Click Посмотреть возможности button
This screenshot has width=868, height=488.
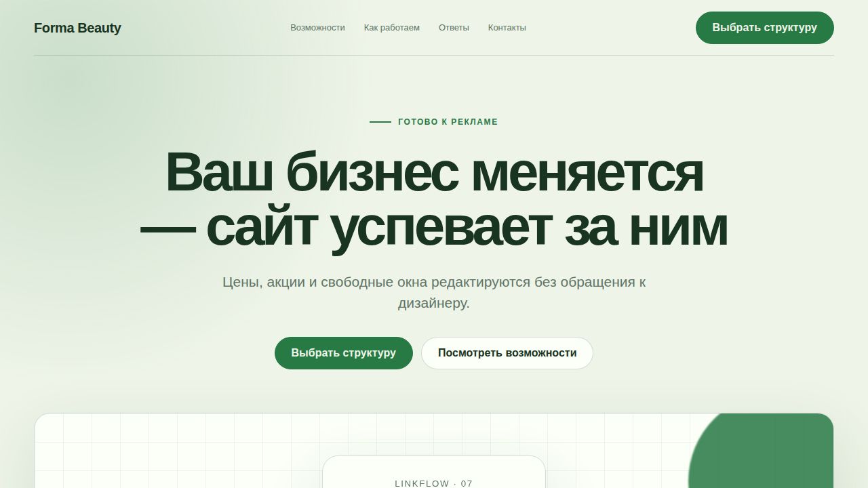[507, 353]
